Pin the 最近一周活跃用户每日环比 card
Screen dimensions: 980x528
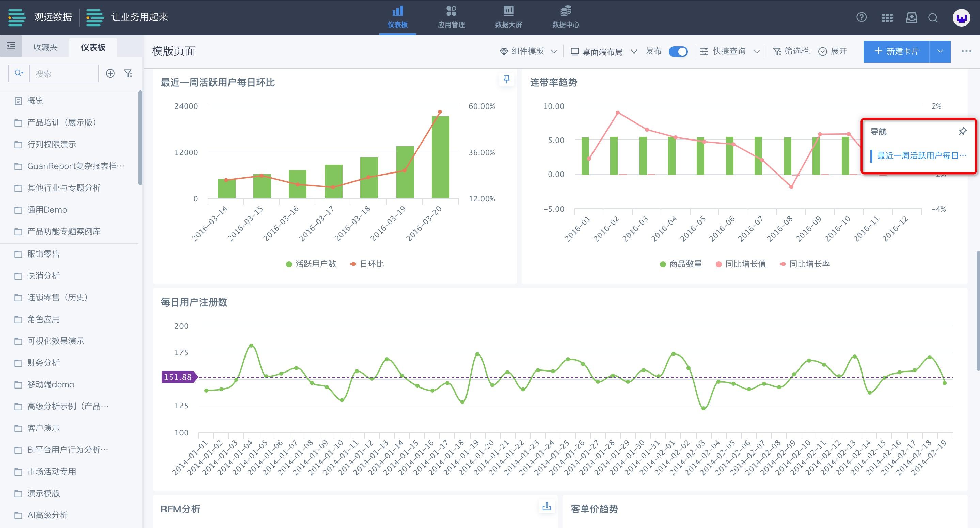(506, 79)
